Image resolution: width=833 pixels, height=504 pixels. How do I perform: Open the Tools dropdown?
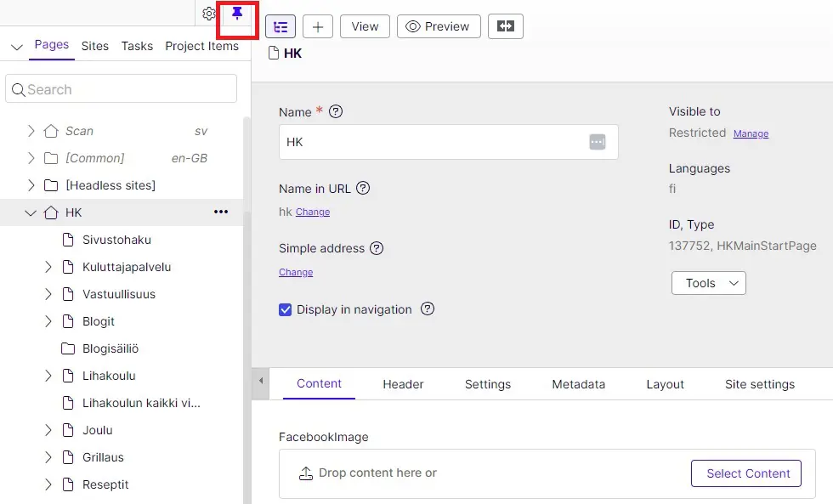(x=708, y=283)
